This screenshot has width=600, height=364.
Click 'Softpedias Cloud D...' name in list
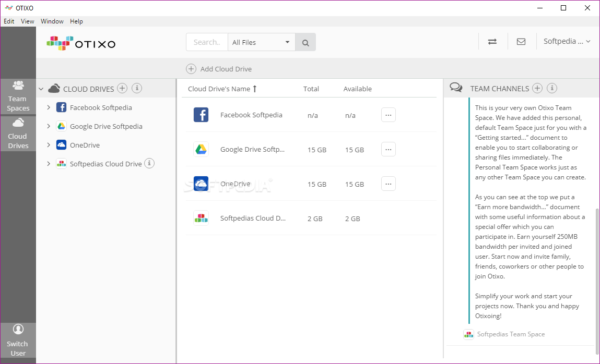(253, 218)
